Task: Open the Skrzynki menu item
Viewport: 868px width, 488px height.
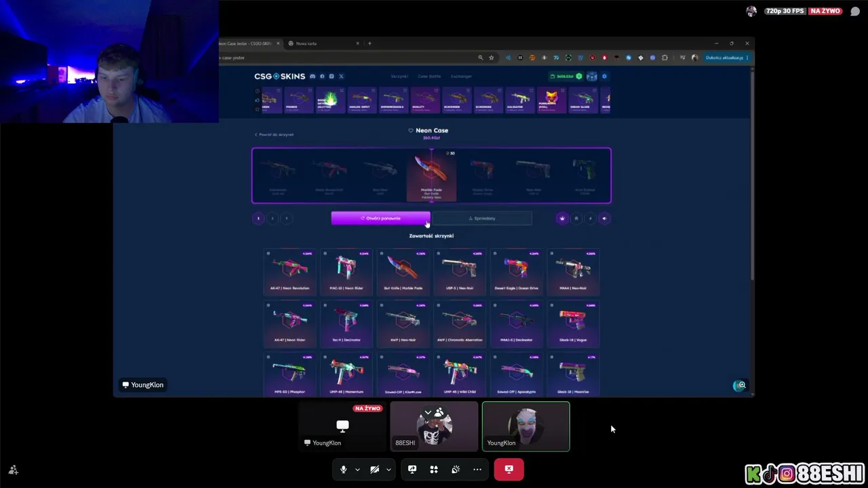Action: click(x=399, y=77)
